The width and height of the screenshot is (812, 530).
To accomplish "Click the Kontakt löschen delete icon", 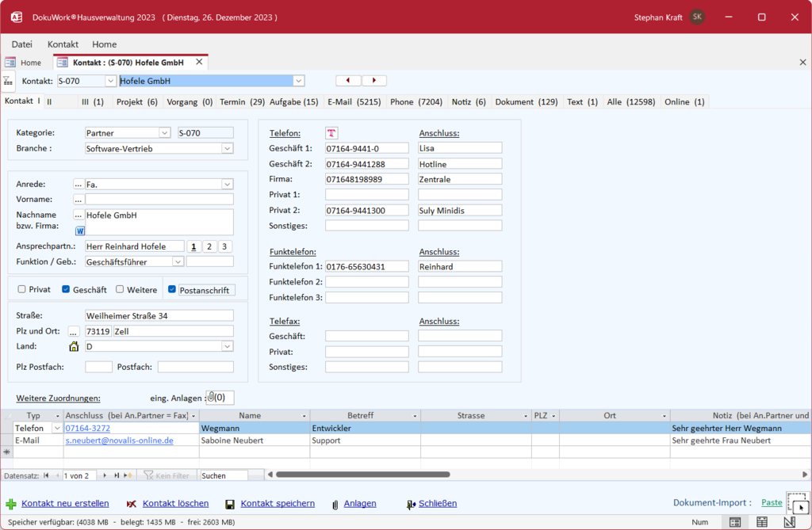I will (x=132, y=504).
